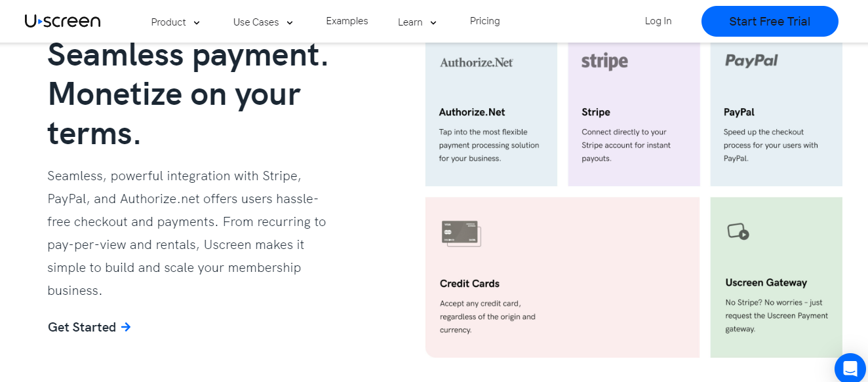Open the Use Cases dropdown menu

262,21
